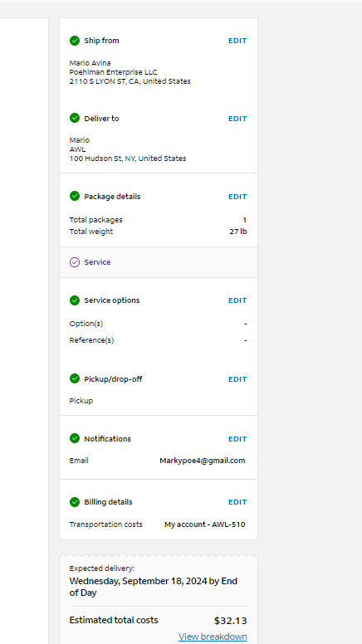Click the green checkmark beside Ship from
362x644 pixels.
click(x=75, y=40)
